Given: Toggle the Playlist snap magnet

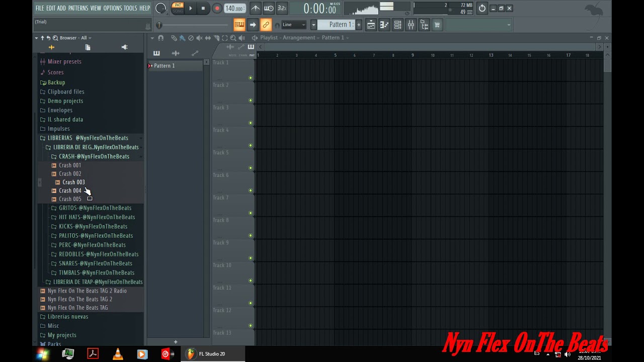Looking at the screenshot, I should (160, 38).
